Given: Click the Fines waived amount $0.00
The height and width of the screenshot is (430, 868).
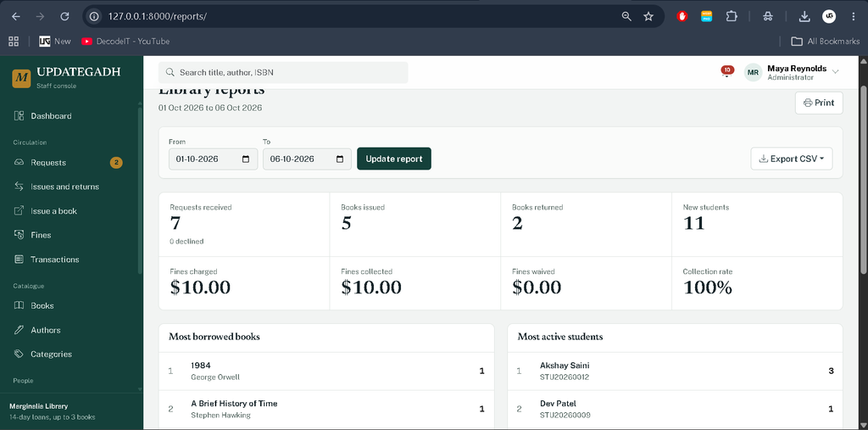Looking at the screenshot, I should [x=537, y=288].
